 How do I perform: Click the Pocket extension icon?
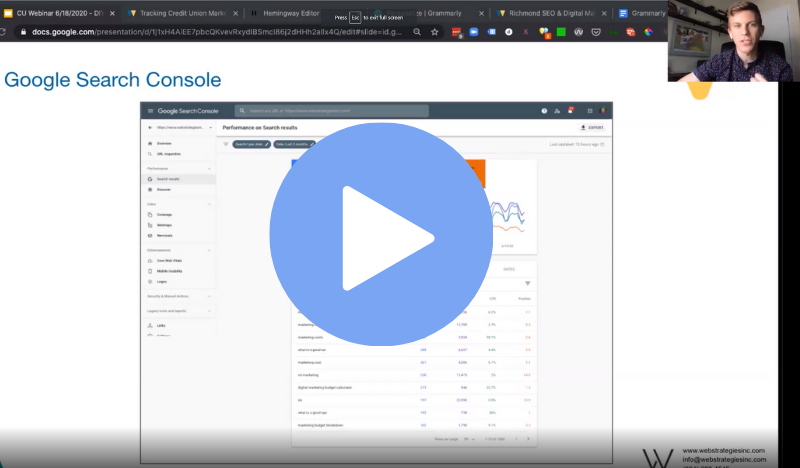pos(596,32)
